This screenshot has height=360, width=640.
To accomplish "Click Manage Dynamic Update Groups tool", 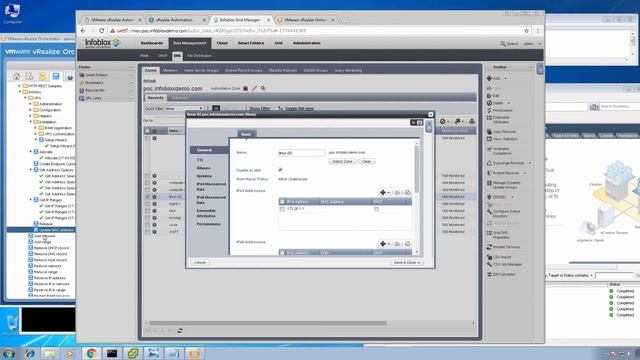I will (506, 185).
